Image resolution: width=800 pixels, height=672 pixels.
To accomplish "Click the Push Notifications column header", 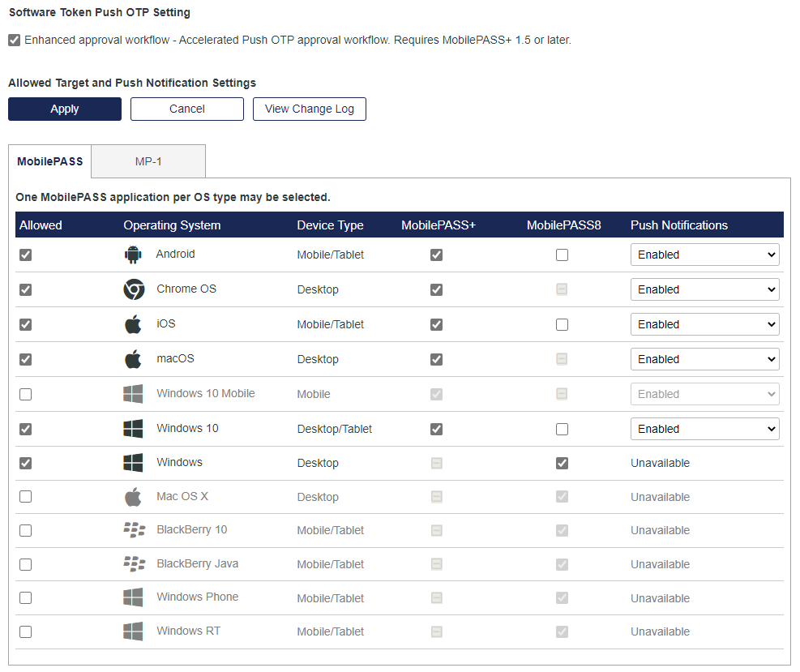I will (679, 225).
